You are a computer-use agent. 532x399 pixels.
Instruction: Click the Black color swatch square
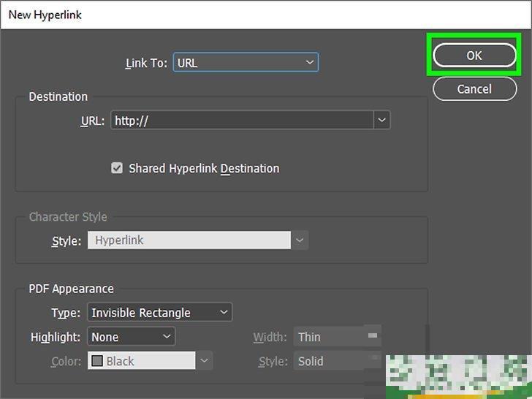tap(96, 361)
